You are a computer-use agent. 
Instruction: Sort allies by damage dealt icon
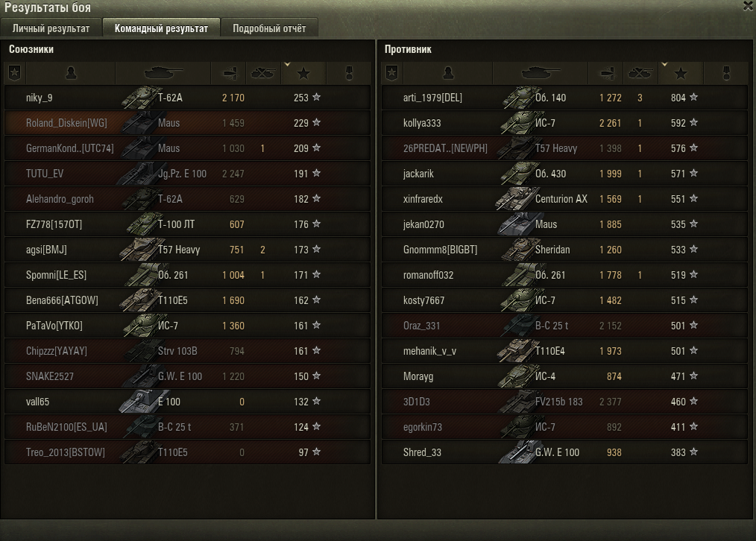[229, 73]
